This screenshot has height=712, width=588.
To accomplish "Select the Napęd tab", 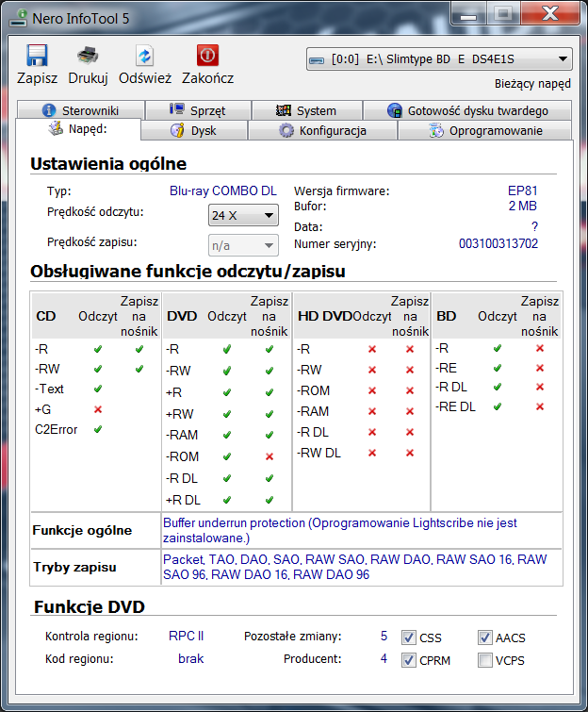I will click(x=78, y=129).
